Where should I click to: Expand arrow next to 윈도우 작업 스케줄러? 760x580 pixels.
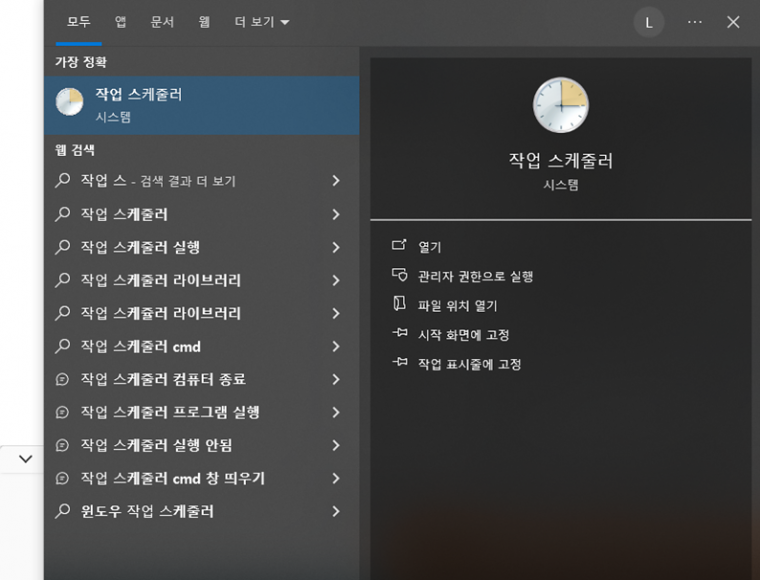336,511
